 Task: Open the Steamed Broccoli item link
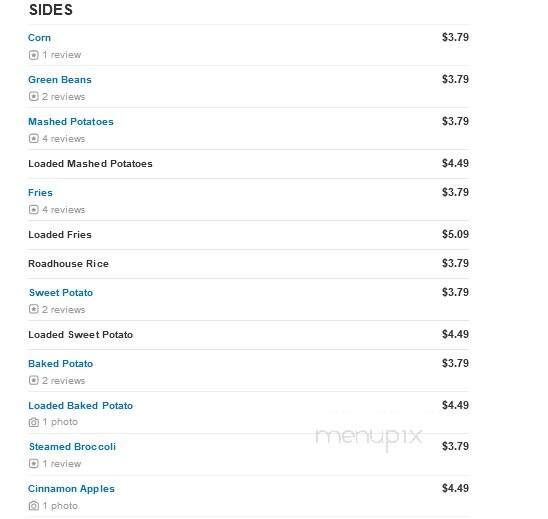point(72,447)
